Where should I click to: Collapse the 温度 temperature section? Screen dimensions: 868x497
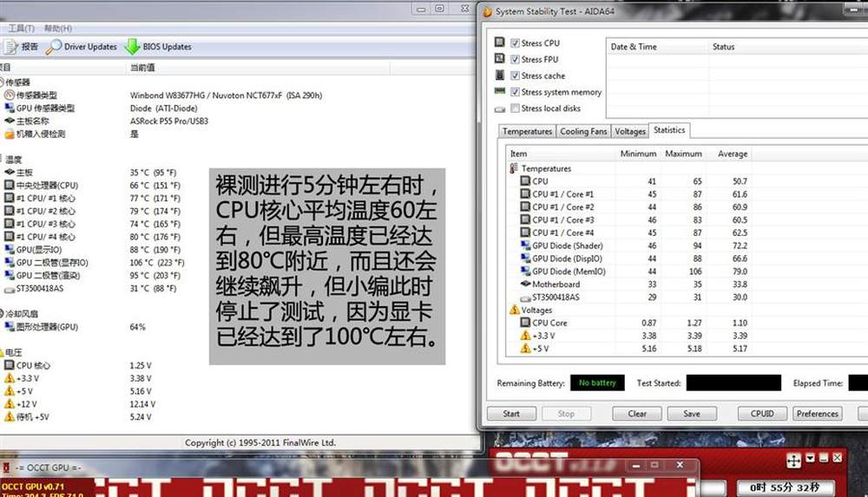coord(2,160)
